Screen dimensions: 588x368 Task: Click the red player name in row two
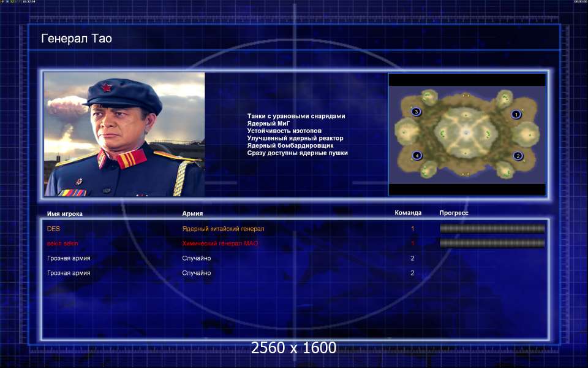click(x=62, y=243)
